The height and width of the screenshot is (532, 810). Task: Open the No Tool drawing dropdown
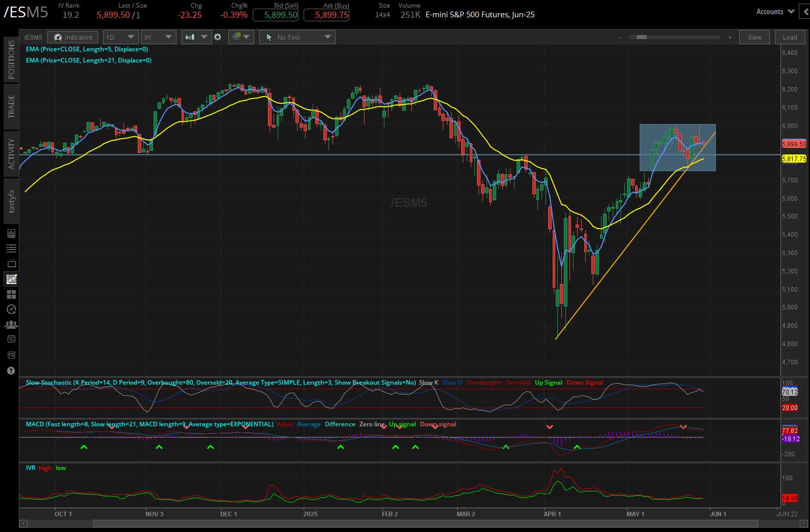297,37
